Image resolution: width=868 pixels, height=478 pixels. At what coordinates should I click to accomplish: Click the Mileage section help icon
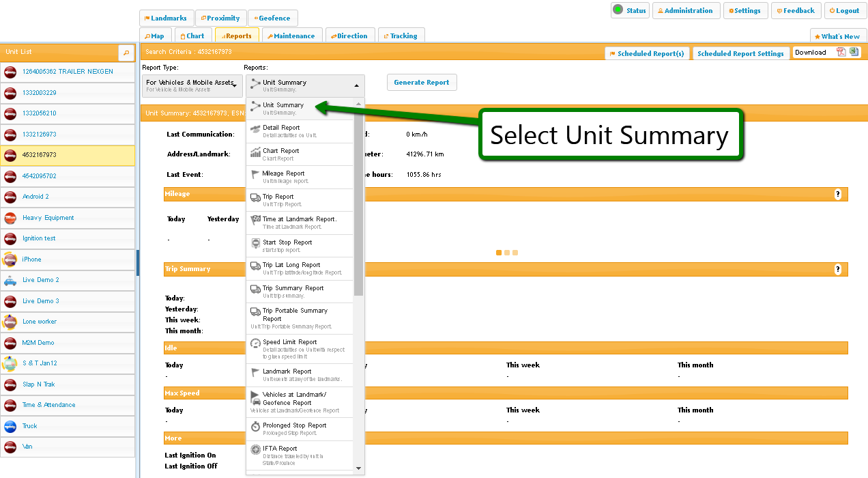[838, 195]
